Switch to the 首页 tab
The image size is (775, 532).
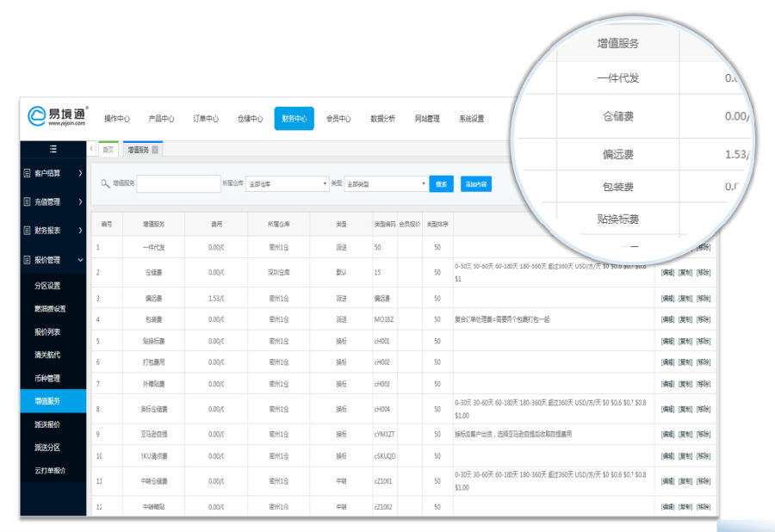tap(108, 150)
